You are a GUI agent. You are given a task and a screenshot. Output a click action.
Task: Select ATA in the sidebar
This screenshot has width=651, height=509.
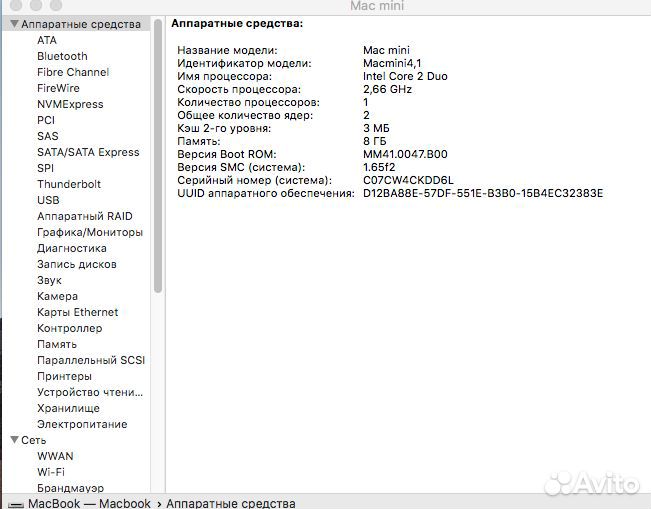[x=47, y=40]
